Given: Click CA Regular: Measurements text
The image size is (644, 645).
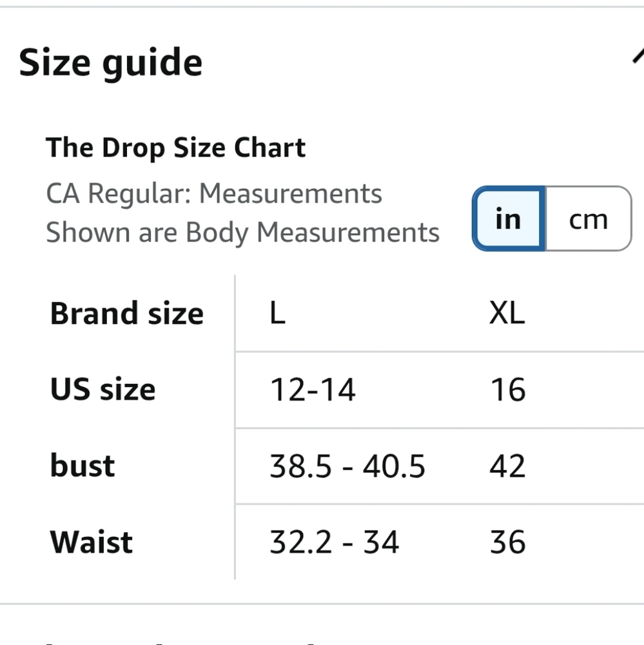Looking at the screenshot, I should [214, 193].
